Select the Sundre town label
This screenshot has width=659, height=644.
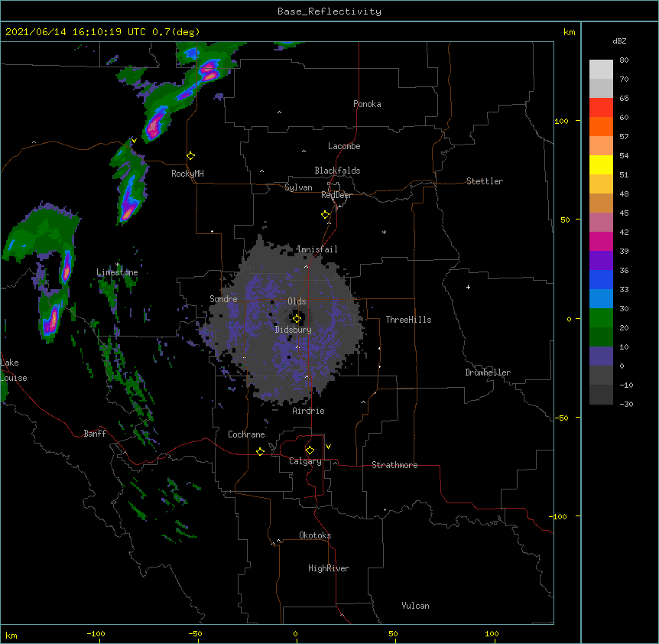click(x=223, y=299)
